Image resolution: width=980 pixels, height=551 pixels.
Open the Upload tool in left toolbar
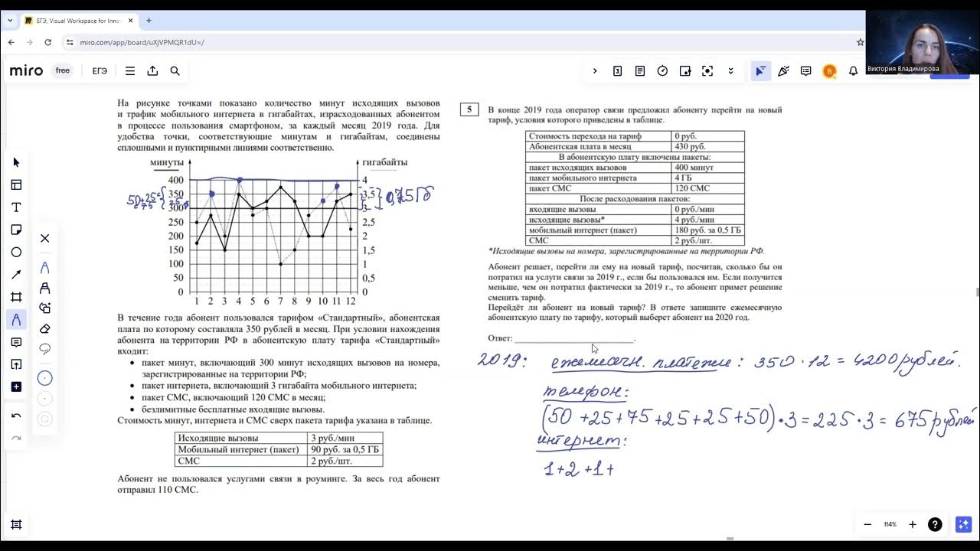tap(16, 364)
